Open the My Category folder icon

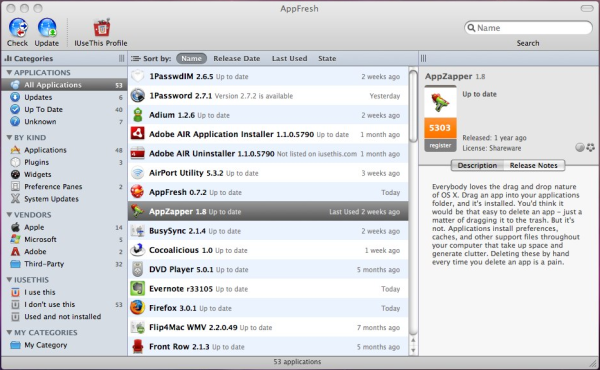click(x=15, y=345)
